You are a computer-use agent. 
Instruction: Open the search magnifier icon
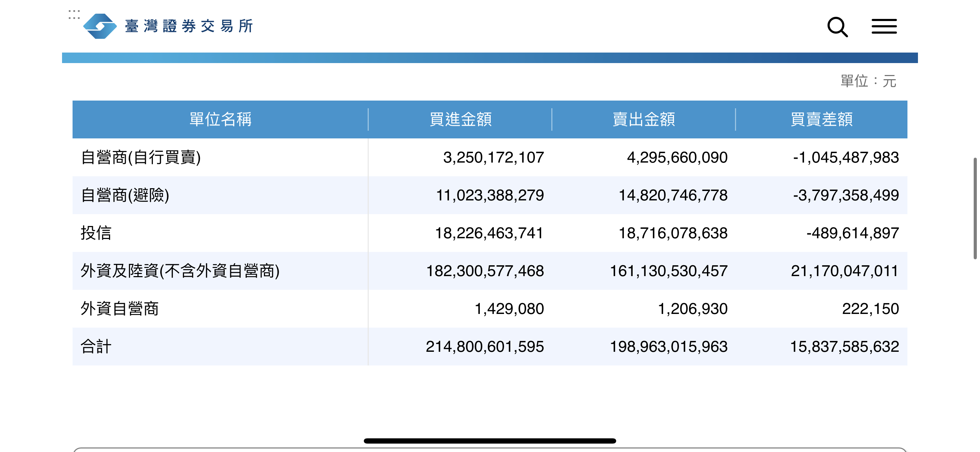pos(837,27)
